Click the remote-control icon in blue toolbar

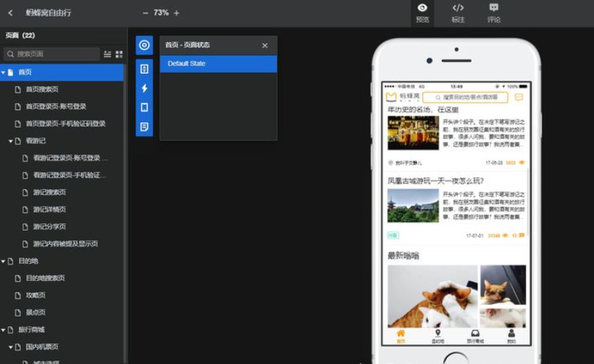pos(144,69)
